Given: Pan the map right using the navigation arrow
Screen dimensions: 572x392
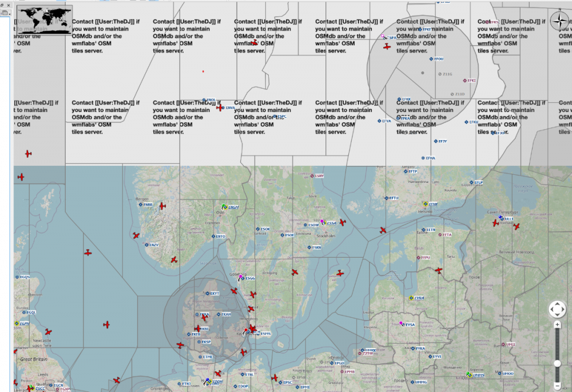Looking at the screenshot, I should click(x=564, y=310).
